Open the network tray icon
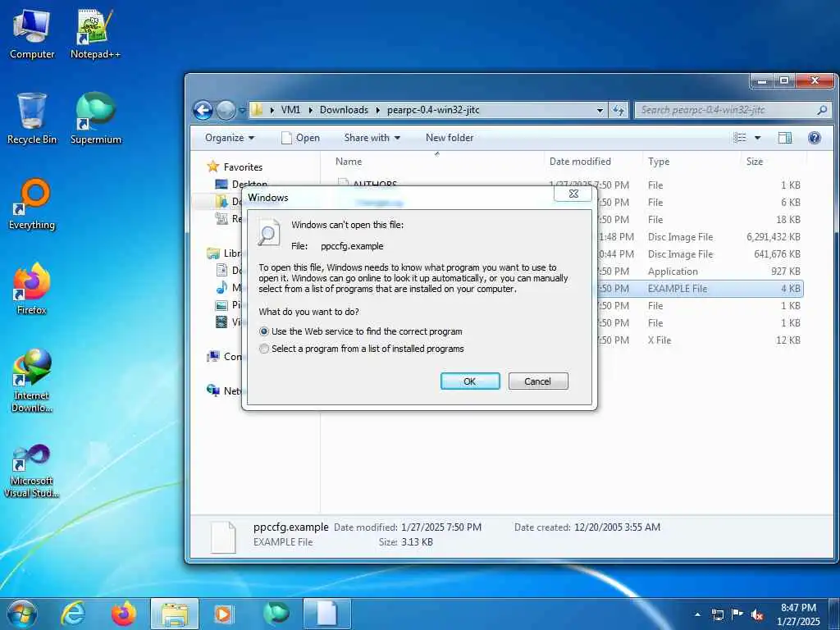Screen dimensions: 840x630 click(717, 614)
